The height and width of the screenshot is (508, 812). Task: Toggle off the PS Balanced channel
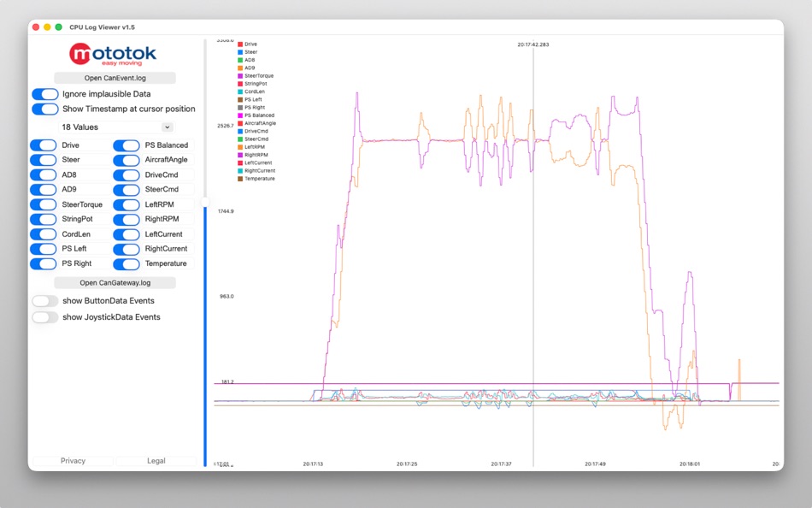click(x=127, y=145)
